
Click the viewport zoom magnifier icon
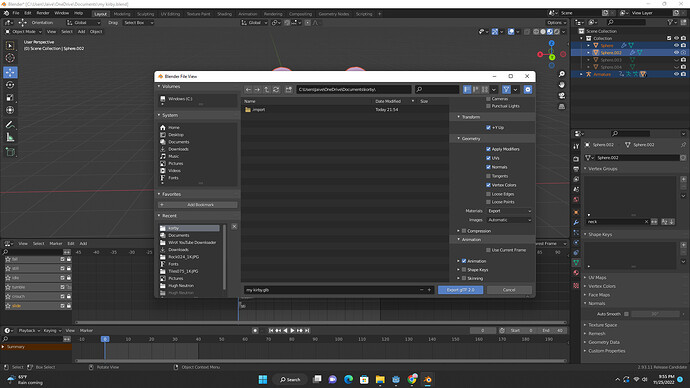coord(562,74)
